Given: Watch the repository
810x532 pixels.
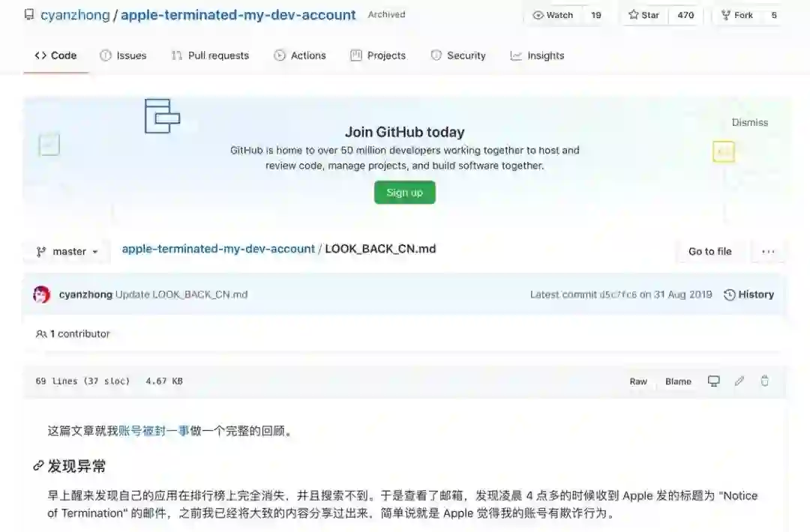Looking at the screenshot, I should 553,15.
